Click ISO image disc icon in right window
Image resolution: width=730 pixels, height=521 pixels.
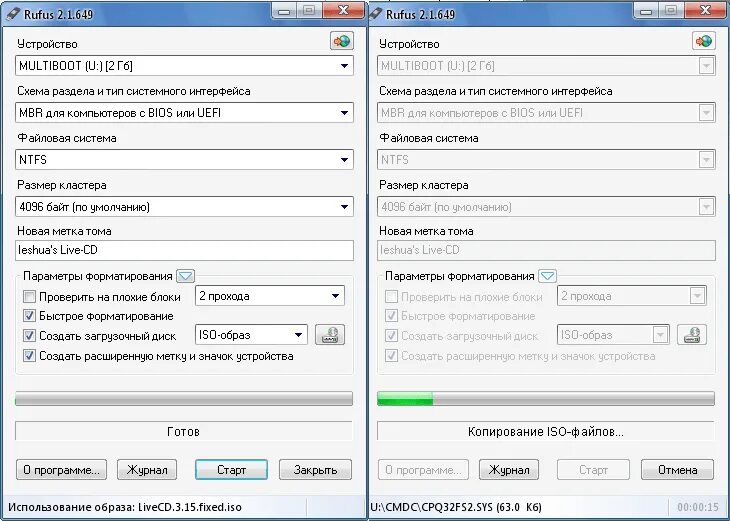click(692, 335)
